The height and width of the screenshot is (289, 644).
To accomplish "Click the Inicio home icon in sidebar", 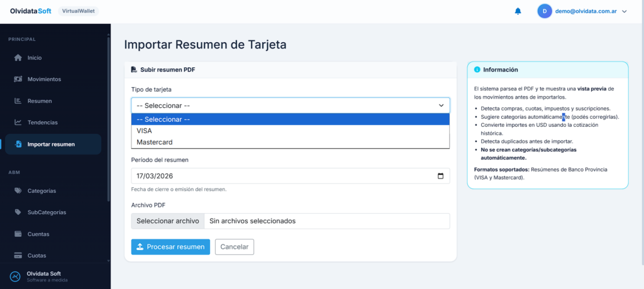I will coord(18,58).
